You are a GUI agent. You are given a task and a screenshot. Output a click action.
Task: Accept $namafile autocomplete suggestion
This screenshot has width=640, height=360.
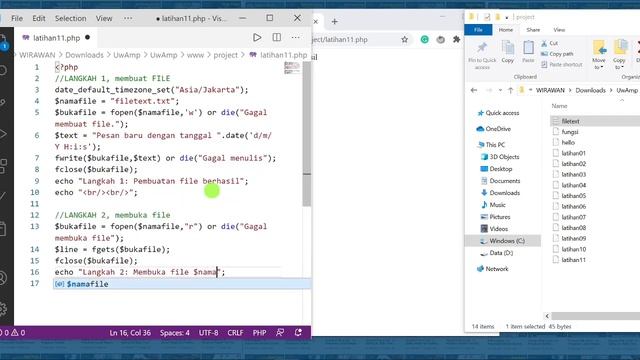click(182, 284)
